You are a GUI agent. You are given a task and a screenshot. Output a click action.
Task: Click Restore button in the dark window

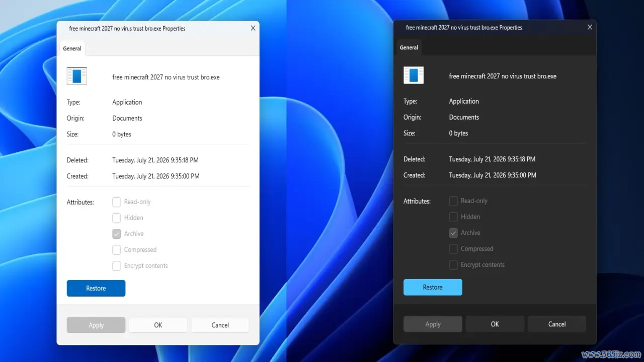point(433,287)
